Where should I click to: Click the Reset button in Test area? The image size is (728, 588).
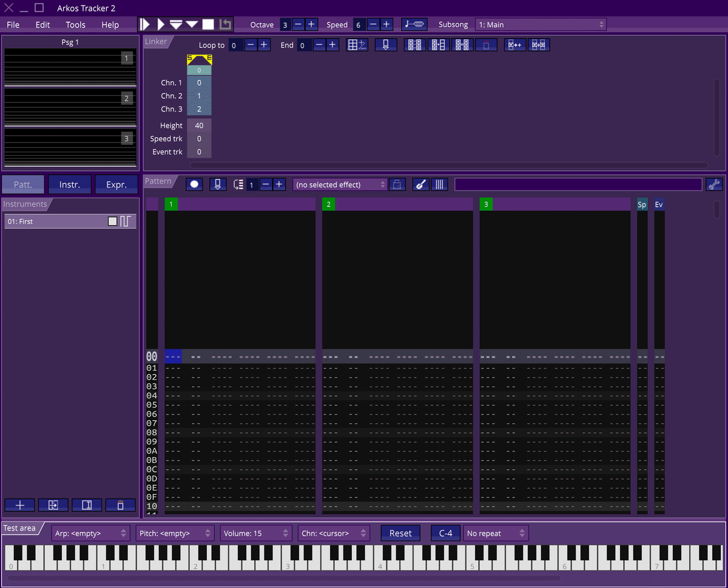[400, 533]
